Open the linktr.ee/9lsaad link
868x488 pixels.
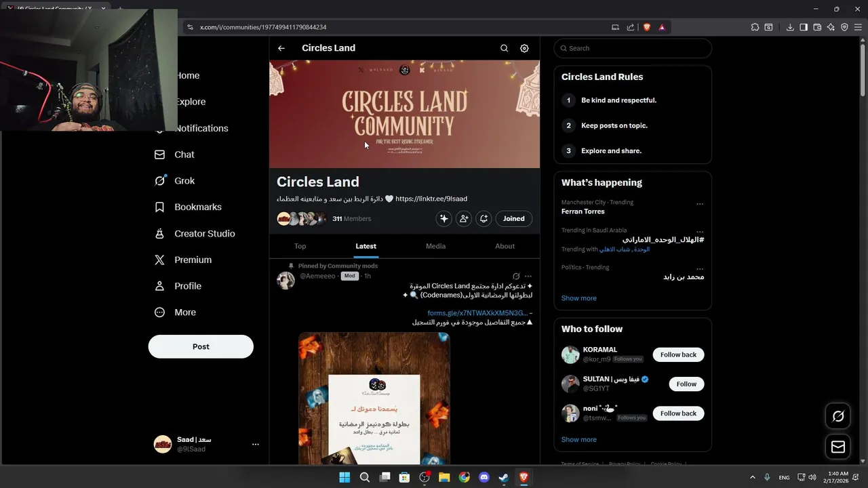(431, 199)
